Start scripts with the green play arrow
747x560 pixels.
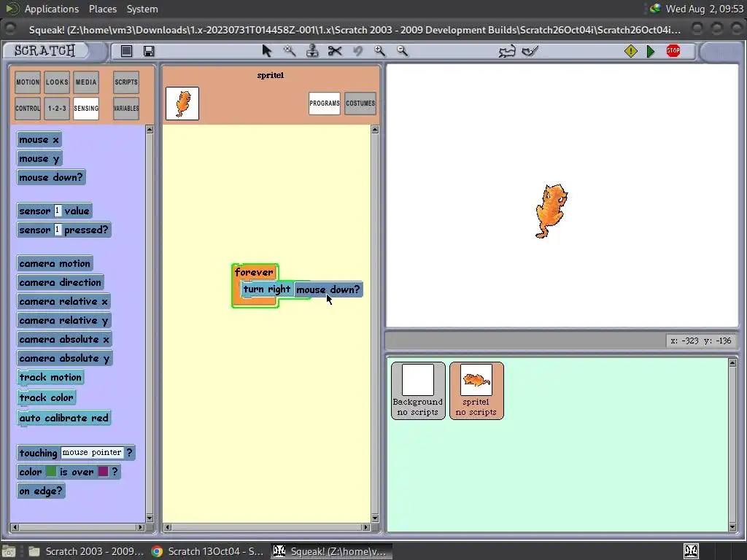(651, 51)
